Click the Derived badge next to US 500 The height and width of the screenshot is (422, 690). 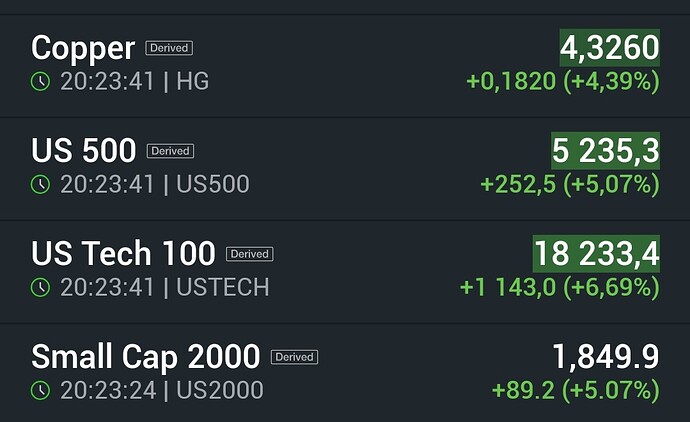tap(170, 151)
